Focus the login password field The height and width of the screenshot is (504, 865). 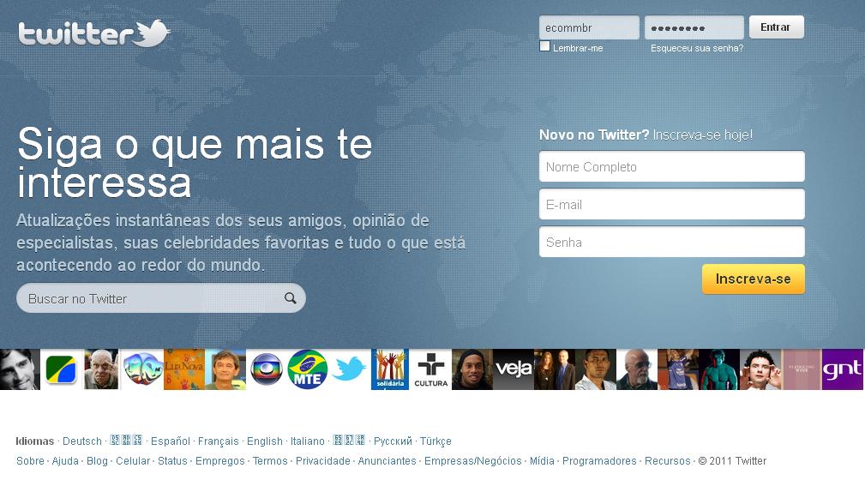tap(694, 27)
